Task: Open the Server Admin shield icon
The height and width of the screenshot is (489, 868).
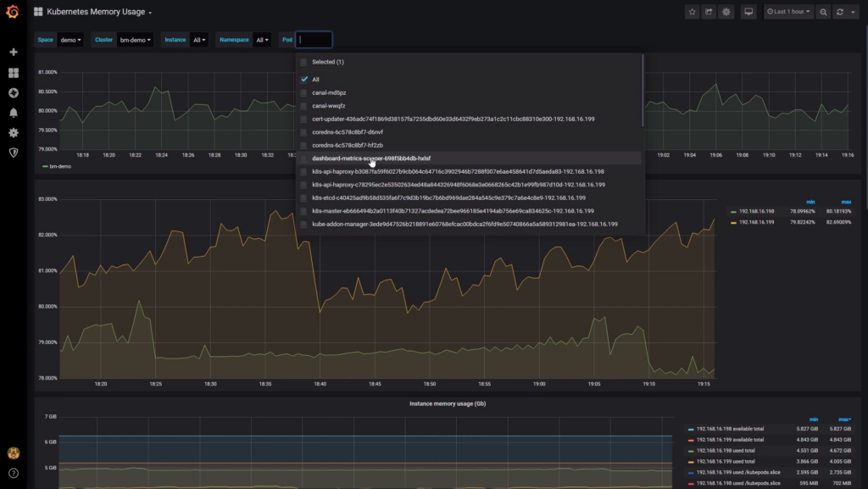Action: (x=14, y=153)
